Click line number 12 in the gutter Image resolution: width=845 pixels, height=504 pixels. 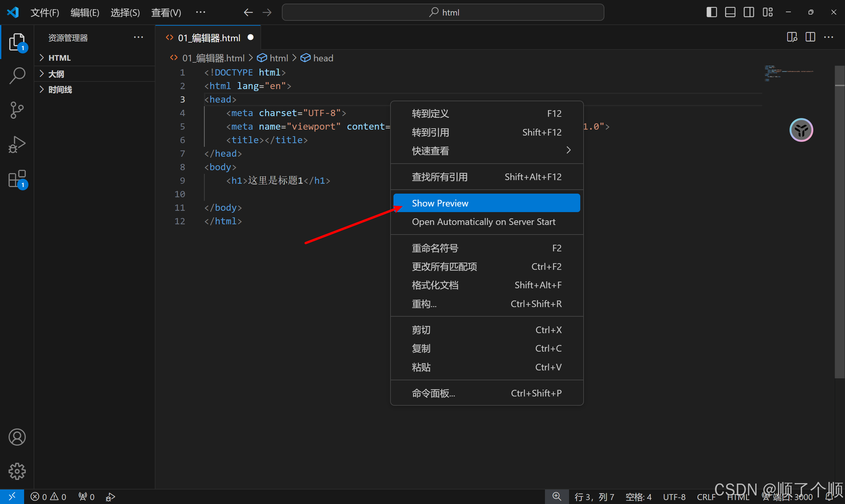click(x=180, y=221)
